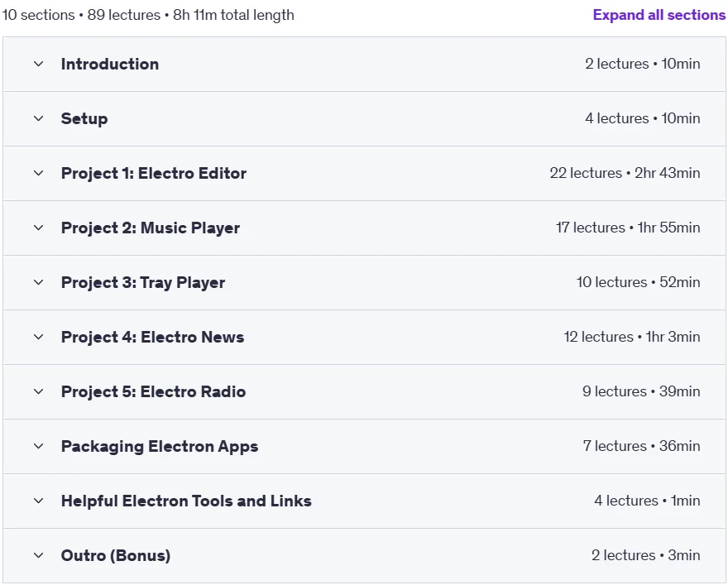Viewport: 728px width, 585px height.
Task: Click chevron beside Project 1: Electro Editor
Action: pyautogui.click(x=39, y=173)
